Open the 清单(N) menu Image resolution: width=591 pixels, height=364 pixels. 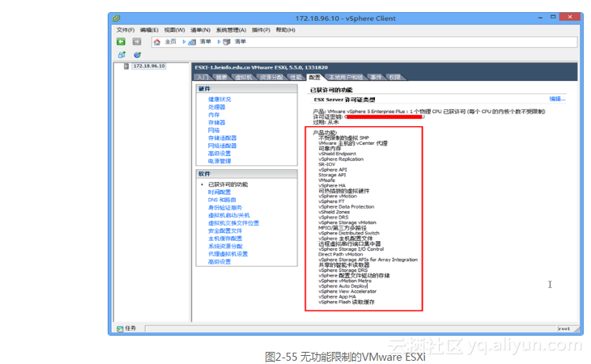click(x=200, y=30)
